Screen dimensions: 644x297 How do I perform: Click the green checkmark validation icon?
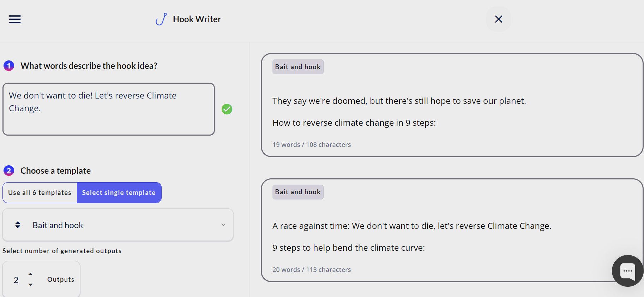coord(227,109)
